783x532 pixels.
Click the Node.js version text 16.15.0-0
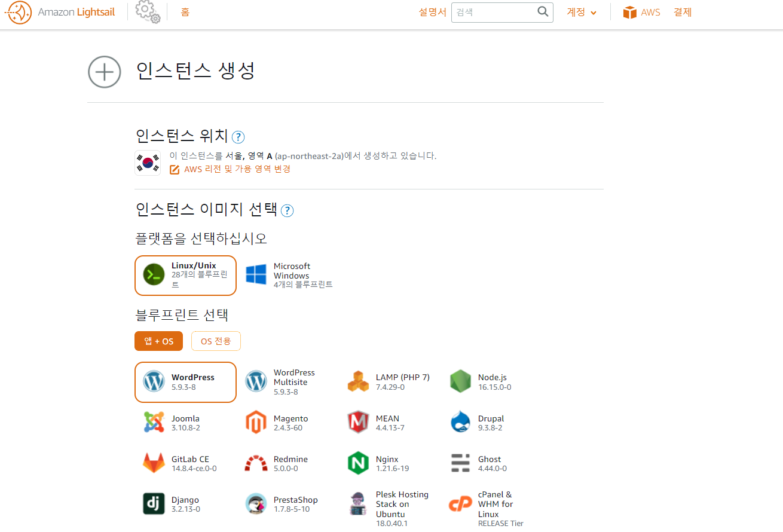pos(494,387)
